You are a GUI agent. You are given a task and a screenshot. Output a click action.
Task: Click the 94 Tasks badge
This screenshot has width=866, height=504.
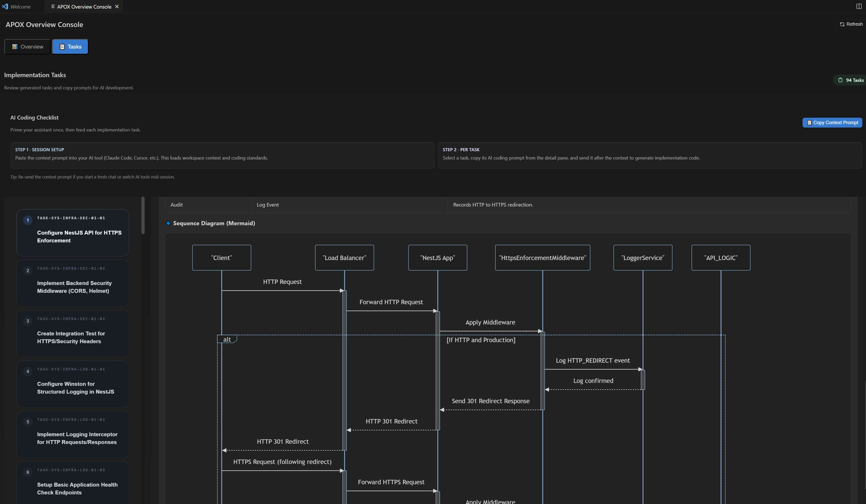[x=851, y=80]
